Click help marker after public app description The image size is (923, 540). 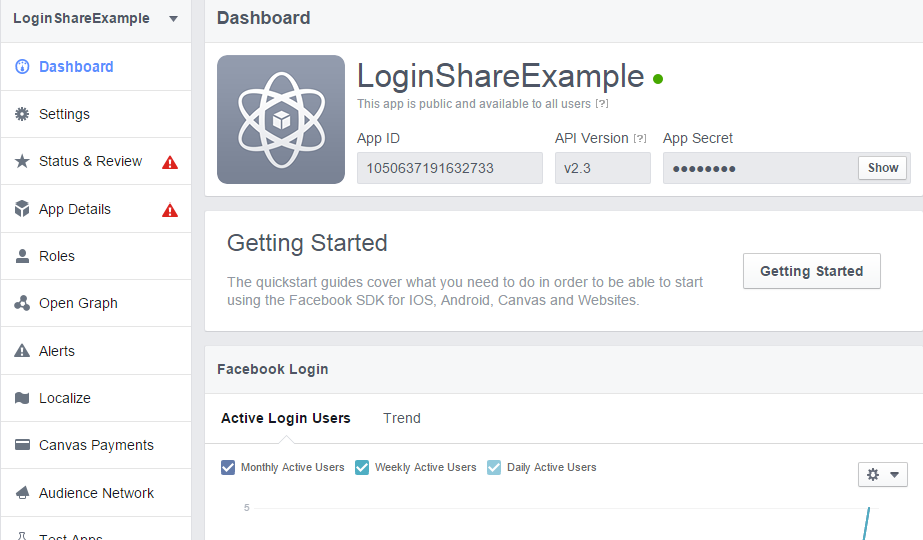tap(602, 104)
